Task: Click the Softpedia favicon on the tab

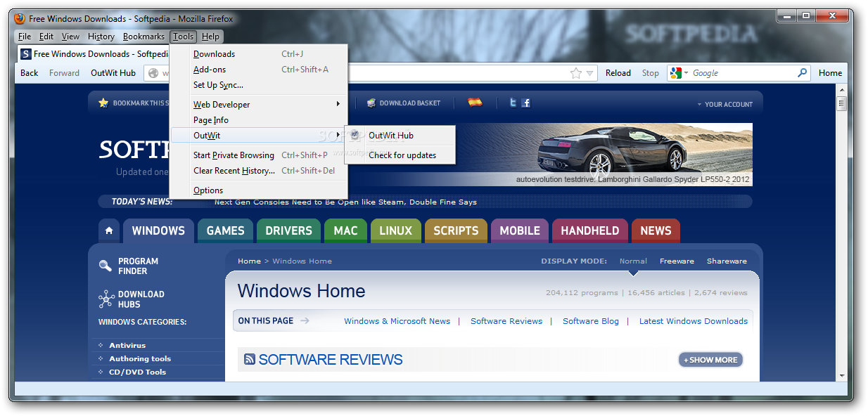Action: pos(25,53)
